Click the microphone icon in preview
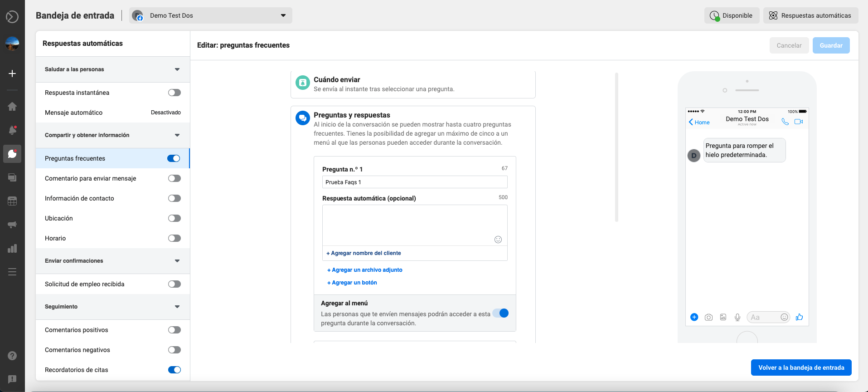Image resolution: width=868 pixels, height=392 pixels. [x=737, y=317]
